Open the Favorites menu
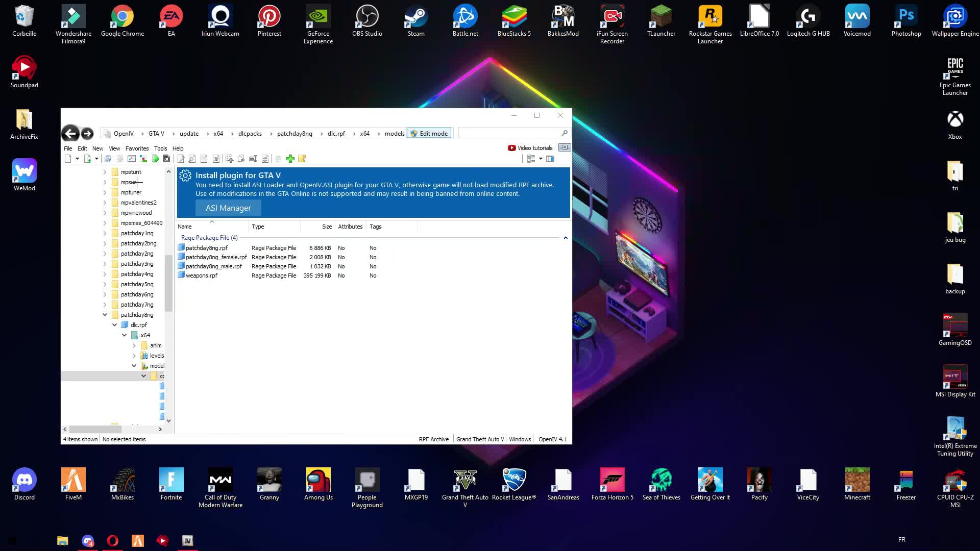This screenshot has height=551, width=980. click(137, 148)
